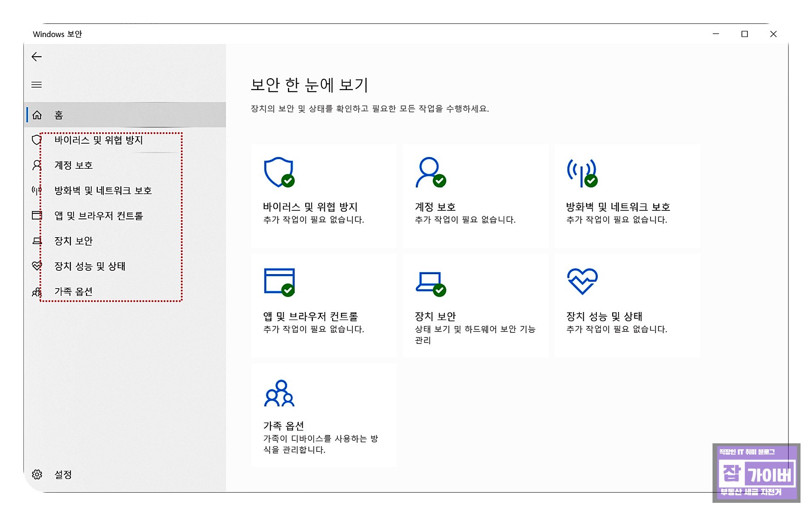Image resolution: width=812 pixels, height=516 pixels.
Task: Close the Windows 보안 window
Action: [x=773, y=34]
